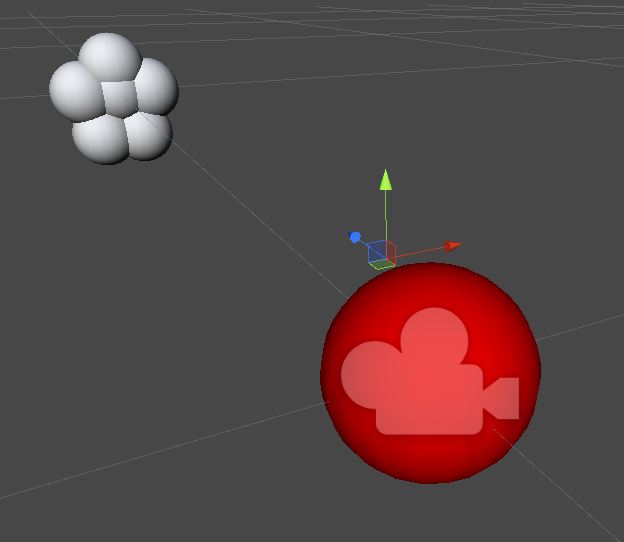The width and height of the screenshot is (624, 542).
Task: Select the leftmost sphere in the white cluster
Action: (x=72, y=89)
